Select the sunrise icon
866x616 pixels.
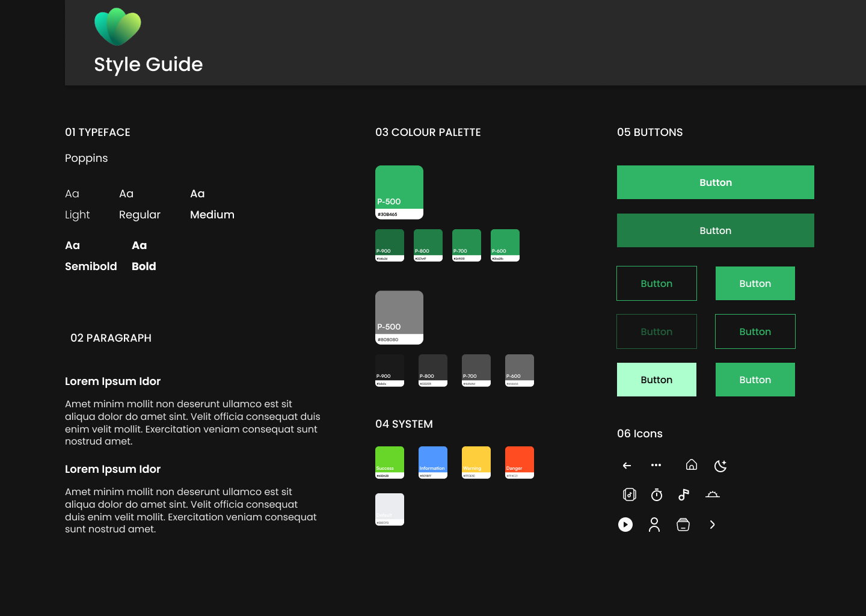(713, 494)
